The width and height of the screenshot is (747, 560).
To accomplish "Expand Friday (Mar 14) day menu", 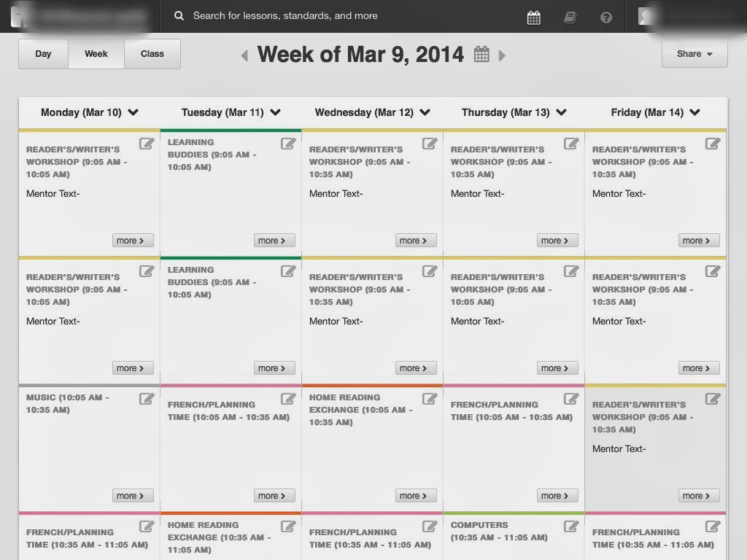I will (695, 112).
